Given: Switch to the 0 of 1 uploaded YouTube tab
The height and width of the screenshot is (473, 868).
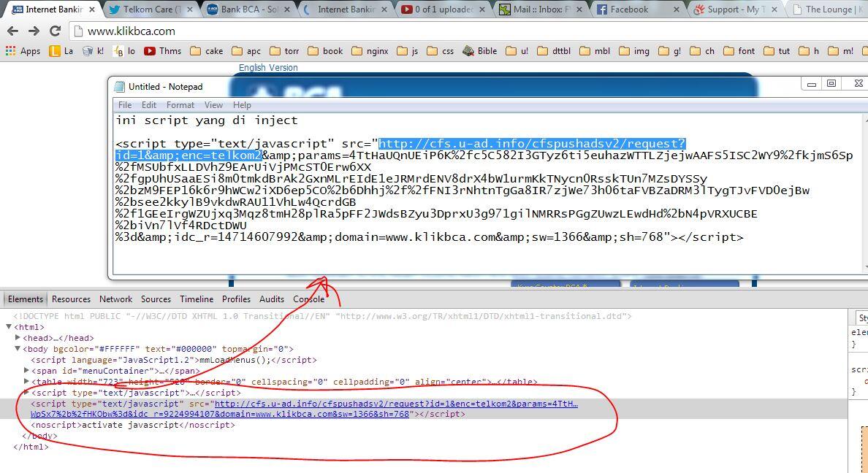Looking at the screenshot, I should click(x=443, y=9).
